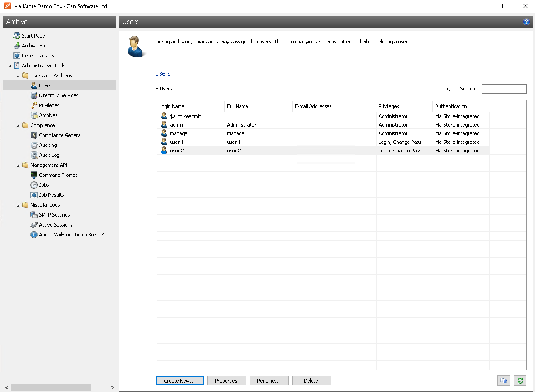The height and width of the screenshot is (392, 535).
Task: Sort by Login Name column header
Action: pos(190,106)
